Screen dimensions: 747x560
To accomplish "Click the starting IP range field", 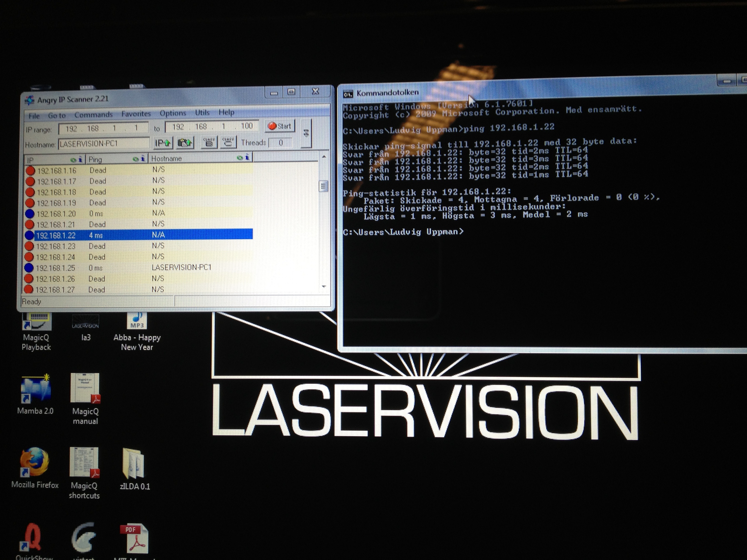I will tap(103, 128).
